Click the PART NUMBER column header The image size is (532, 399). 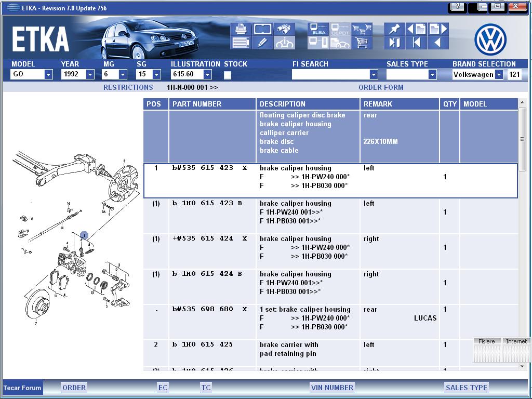tap(212, 104)
